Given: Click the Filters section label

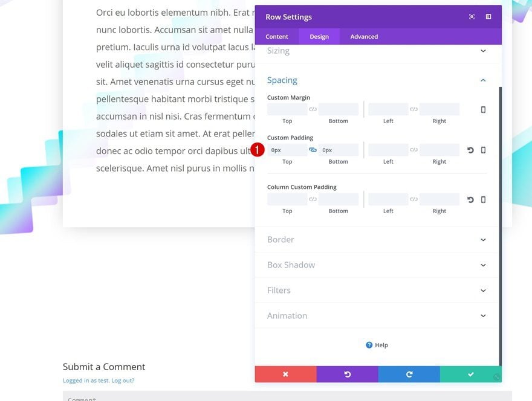Looking at the screenshot, I should click(279, 290).
